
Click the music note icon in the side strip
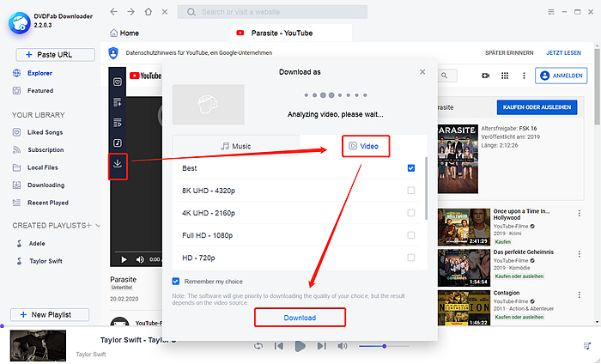coord(118,143)
